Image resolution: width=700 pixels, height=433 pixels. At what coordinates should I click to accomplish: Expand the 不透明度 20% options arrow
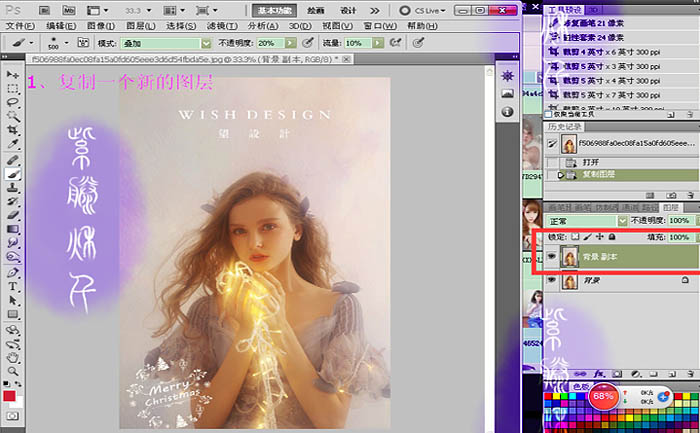point(291,43)
